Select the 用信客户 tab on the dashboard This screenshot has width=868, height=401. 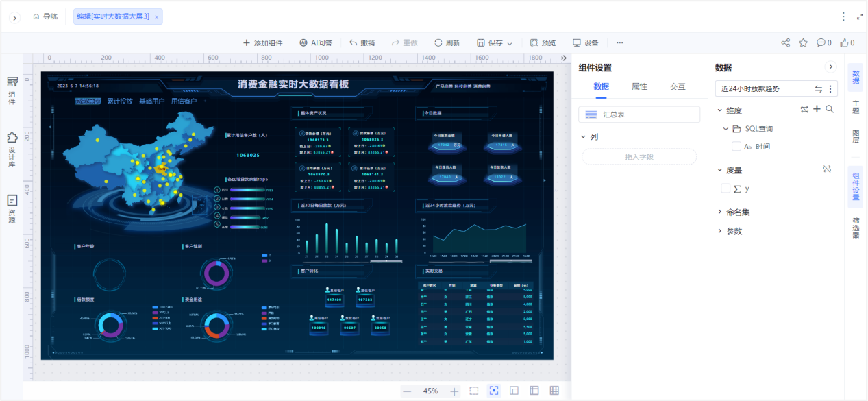coord(184,101)
